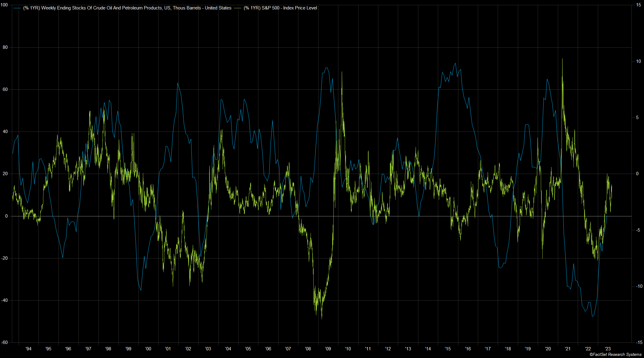Click the '00 year label on x-axis

pos(148,349)
